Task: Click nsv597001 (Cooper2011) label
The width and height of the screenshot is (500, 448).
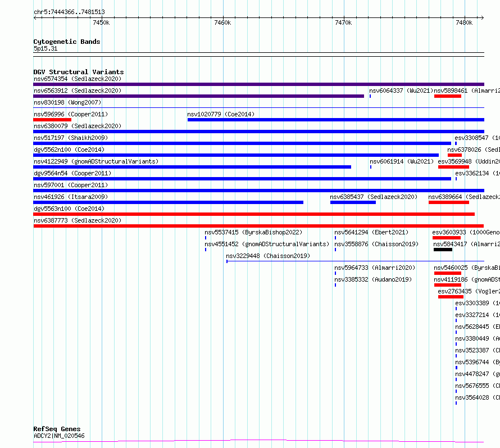Action: tap(71, 185)
